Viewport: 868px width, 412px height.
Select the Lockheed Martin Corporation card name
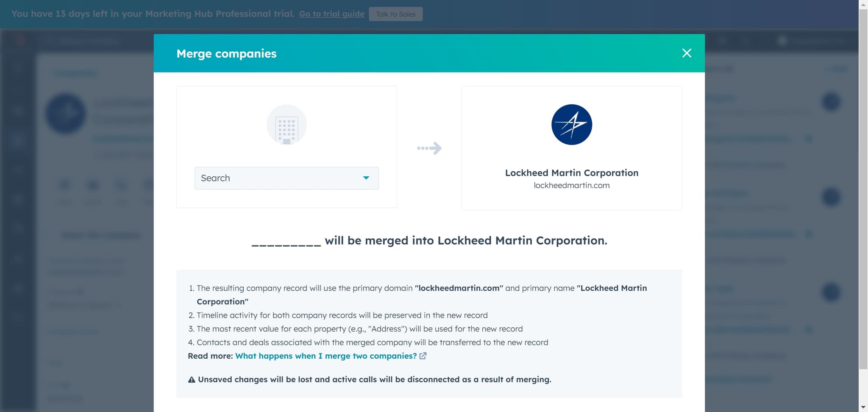click(x=571, y=173)
